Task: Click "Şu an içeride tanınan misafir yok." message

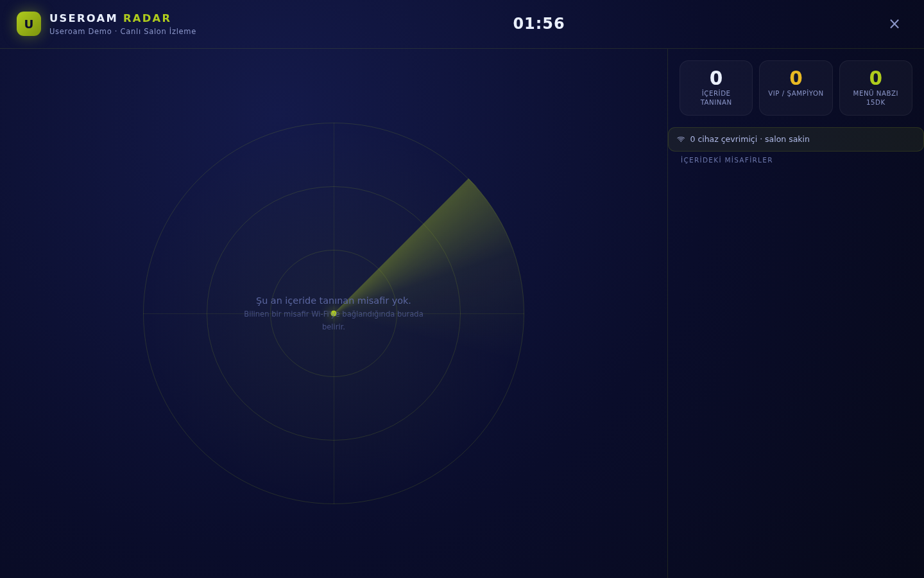Action: [334, 301]
